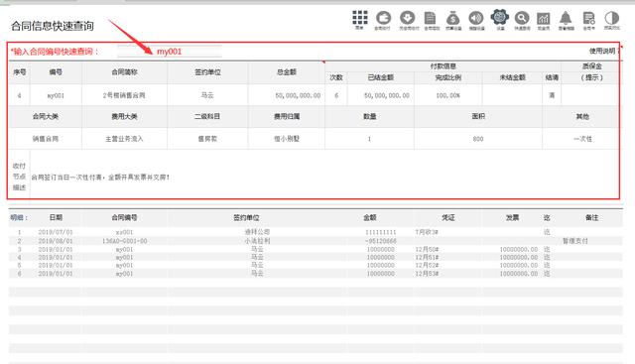This screenshot has width=635, height=364.
Task: Click the 100.00% completion ratio cell
Action: coord(447,95)
